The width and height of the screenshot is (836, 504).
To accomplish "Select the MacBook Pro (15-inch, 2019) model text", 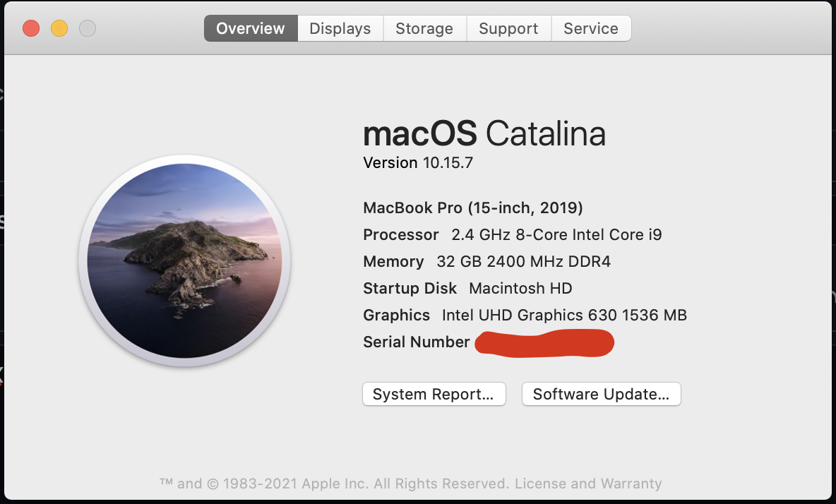I will tap(473, 208).
